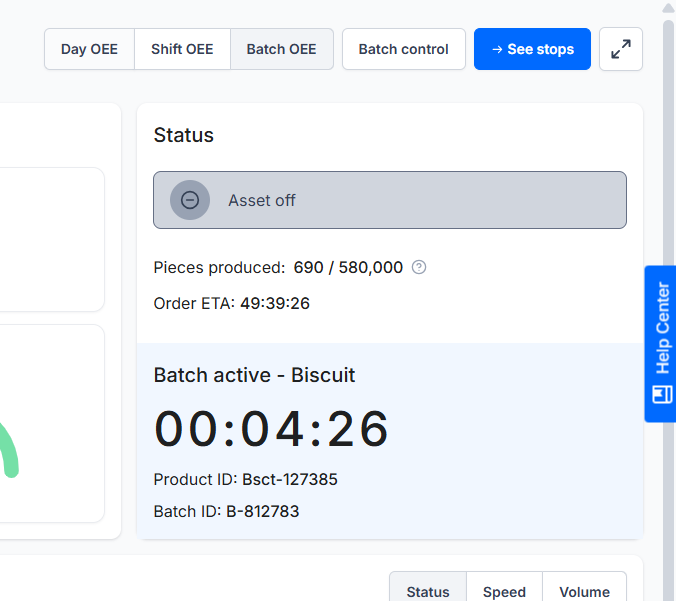Image resolution: width=676 pixels, height=601 pixels.
Task: Switch chart to Status tab
Action: pyautogui.click(x=428, y=591)
